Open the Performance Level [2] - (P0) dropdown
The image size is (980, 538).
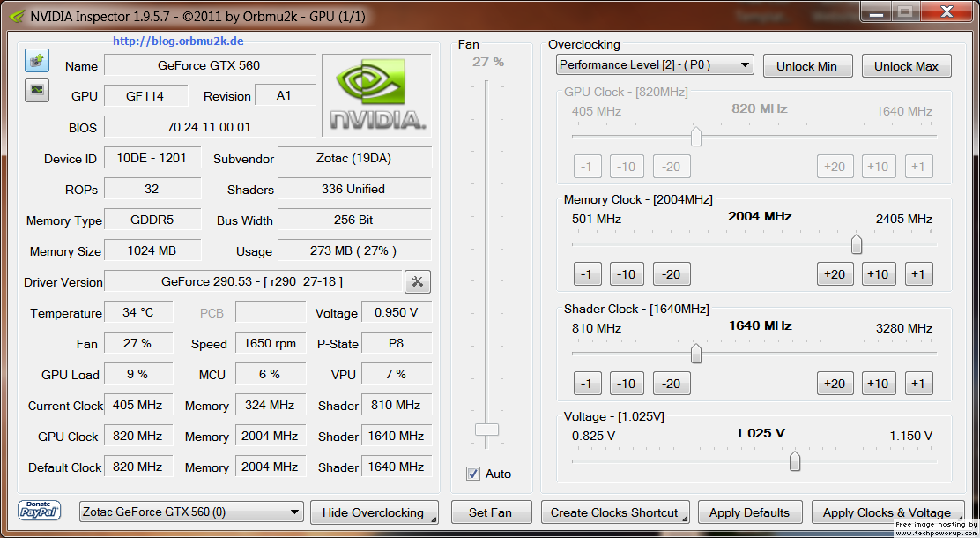pyautogui.click(x=655, y=65)
